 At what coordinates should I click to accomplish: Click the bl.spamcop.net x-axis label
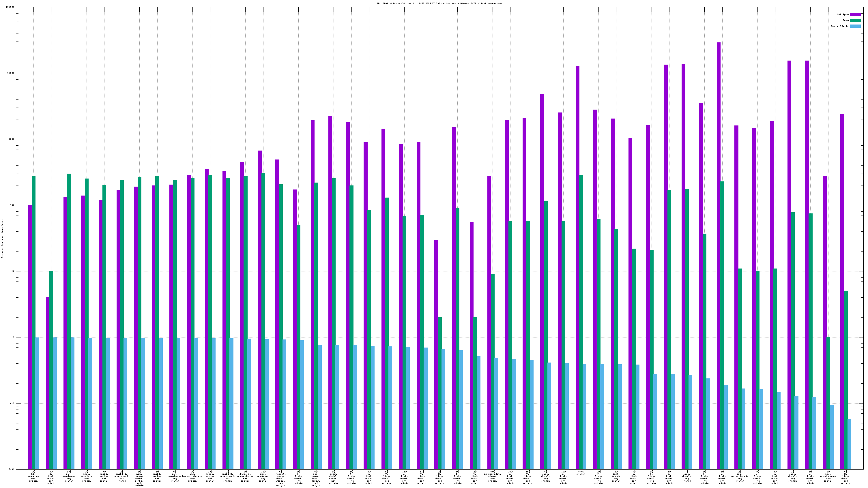pos(33,476)
